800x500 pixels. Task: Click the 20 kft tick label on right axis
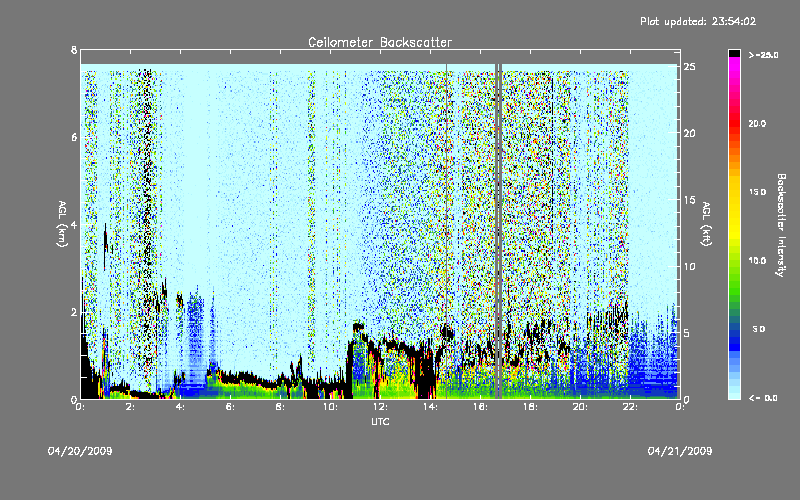(x=689, y=133)
